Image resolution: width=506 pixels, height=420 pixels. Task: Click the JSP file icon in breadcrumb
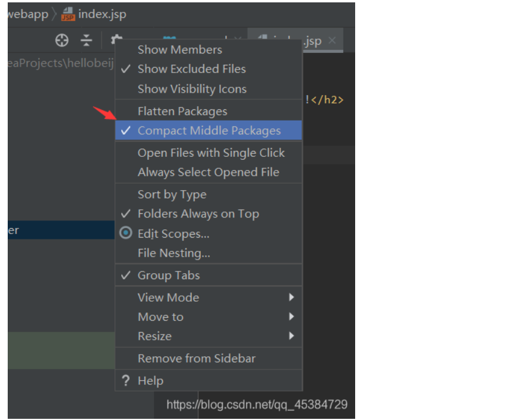click(68, 14)
